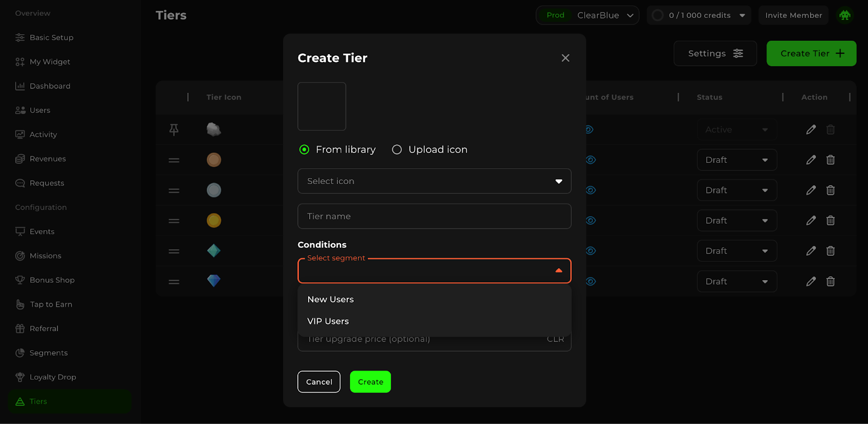Toggle the eye visibility on the bronze tier row

tap(591, 160)
